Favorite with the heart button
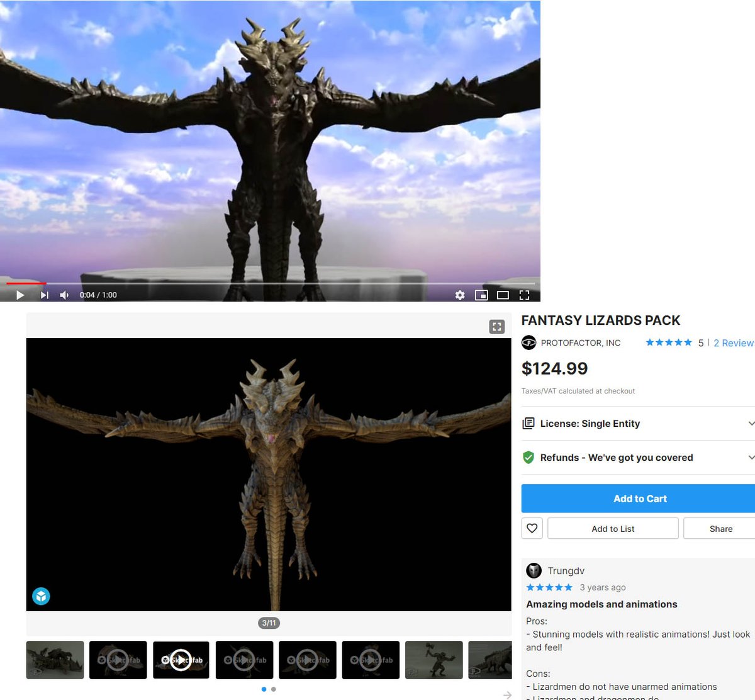The image size is (755, 700). click(x=532, y=528)
